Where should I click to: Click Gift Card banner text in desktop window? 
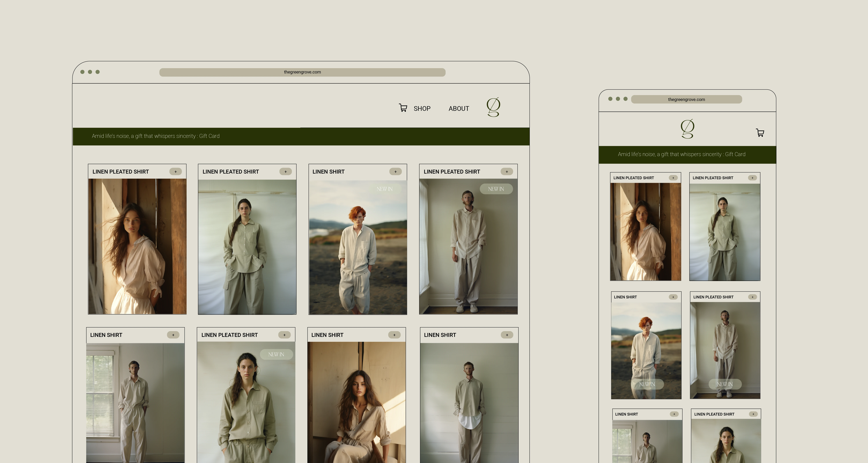[x=156, y=136]
